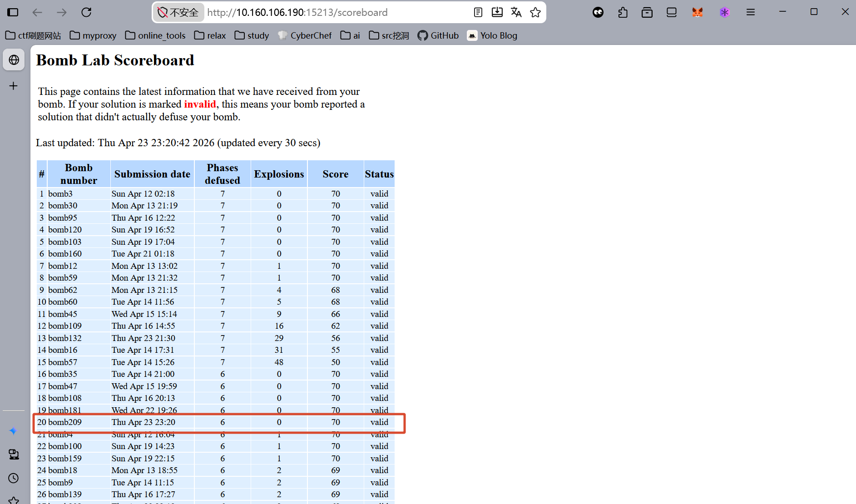Open the purple snowflake extension
Image resolution: width=856 pixels, height=504 pixels.
[x=724, y=12]
